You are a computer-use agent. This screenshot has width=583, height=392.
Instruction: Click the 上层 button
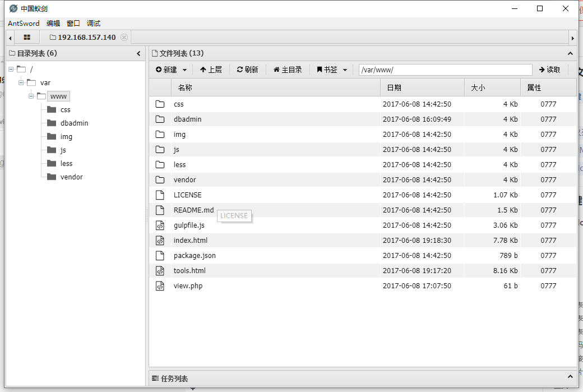(x=211, y=70)
